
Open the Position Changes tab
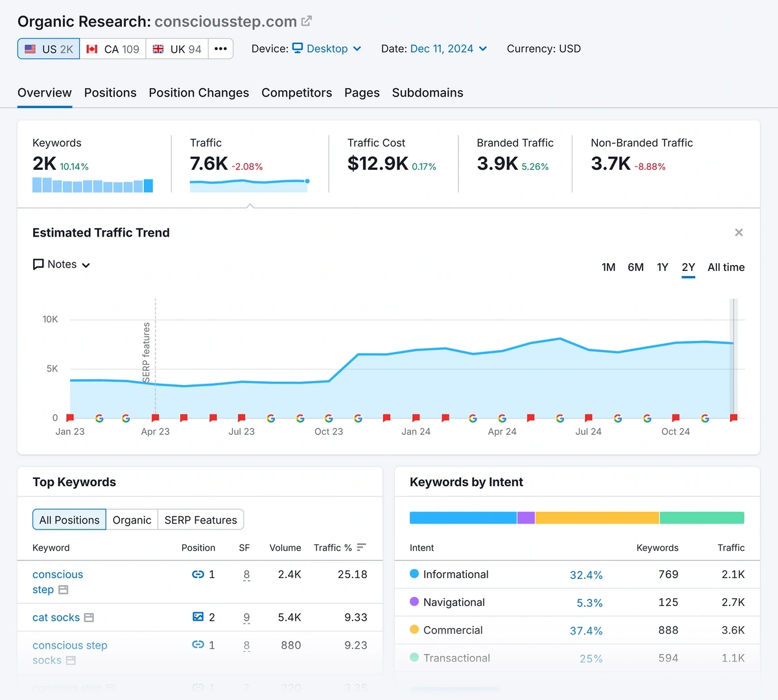pos(199,93)
